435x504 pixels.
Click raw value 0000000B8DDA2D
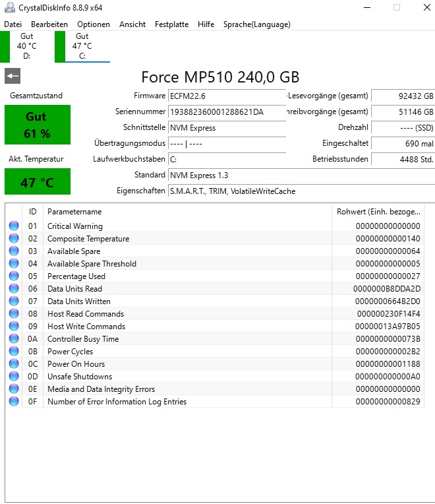point(387,289)
